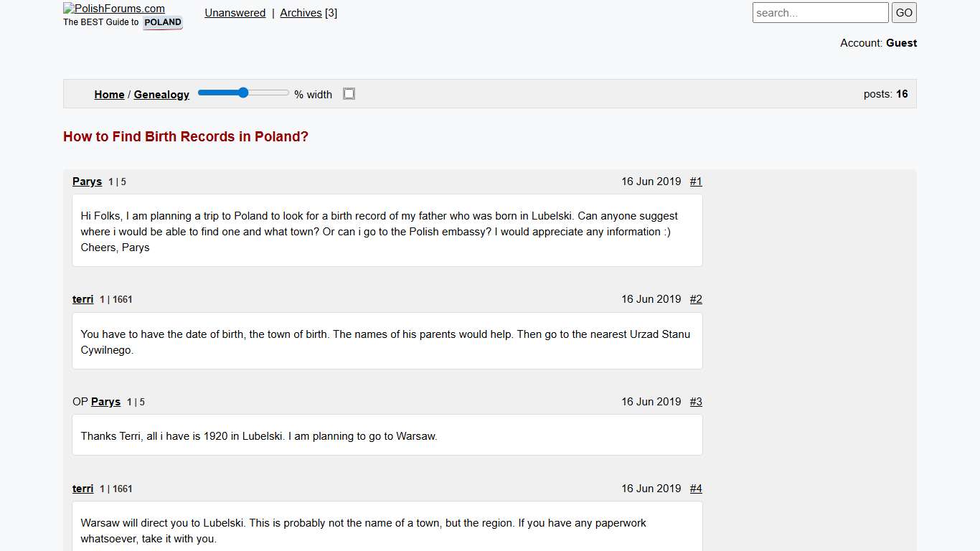Screen dimensions: 980x551
Task: Open post permalink #1
Action: click(696, 182)
